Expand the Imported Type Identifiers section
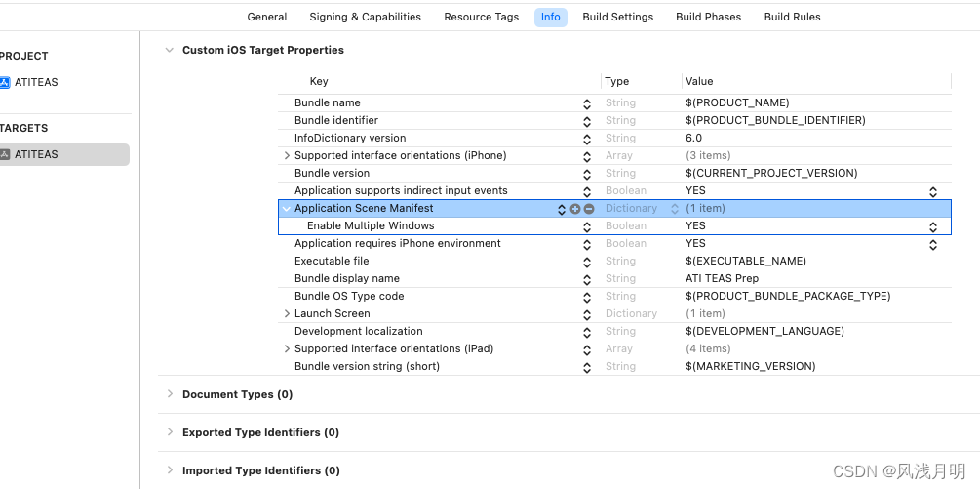The width and height of the screenshot is (980, 489). 170,470
